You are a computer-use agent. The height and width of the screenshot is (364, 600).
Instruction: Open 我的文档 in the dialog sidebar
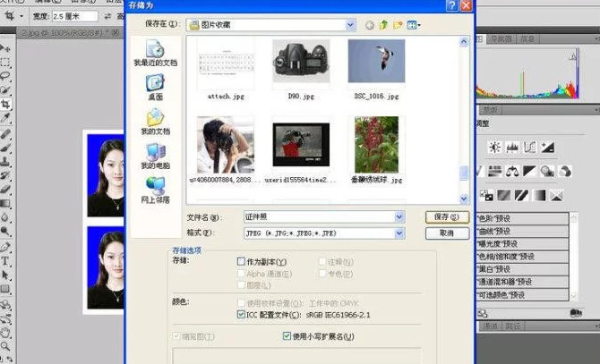coord(155,122)
